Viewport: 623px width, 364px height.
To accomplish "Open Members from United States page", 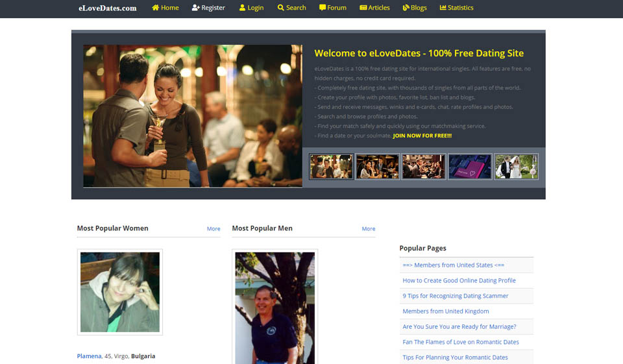I will 453,265.
